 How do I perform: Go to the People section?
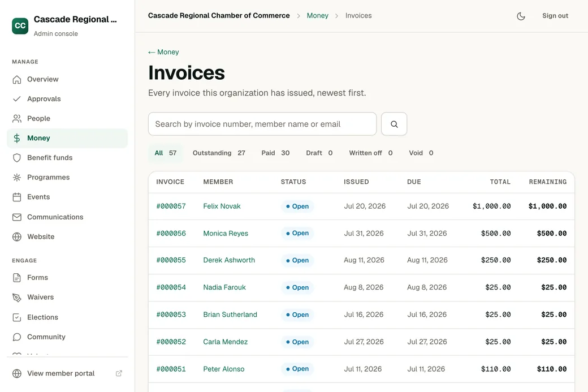67,118
